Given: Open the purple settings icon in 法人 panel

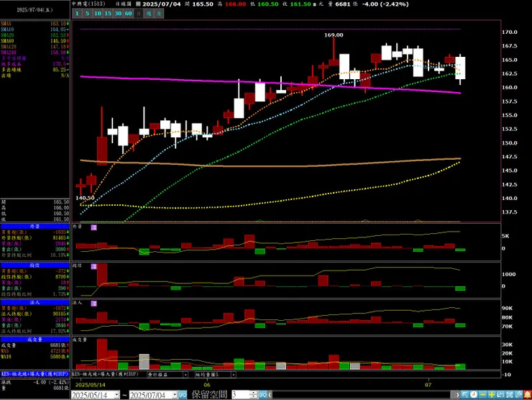Looking at the screenshot, I should [94, 304].
